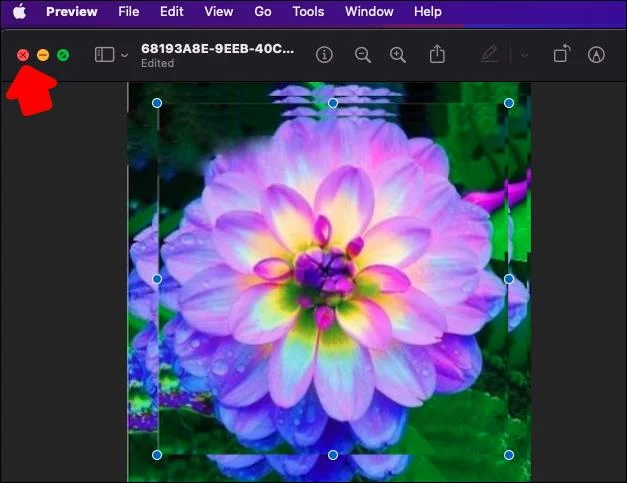
Task: Expand the highlight color dropdown chevron
Action: pos(523,56)
